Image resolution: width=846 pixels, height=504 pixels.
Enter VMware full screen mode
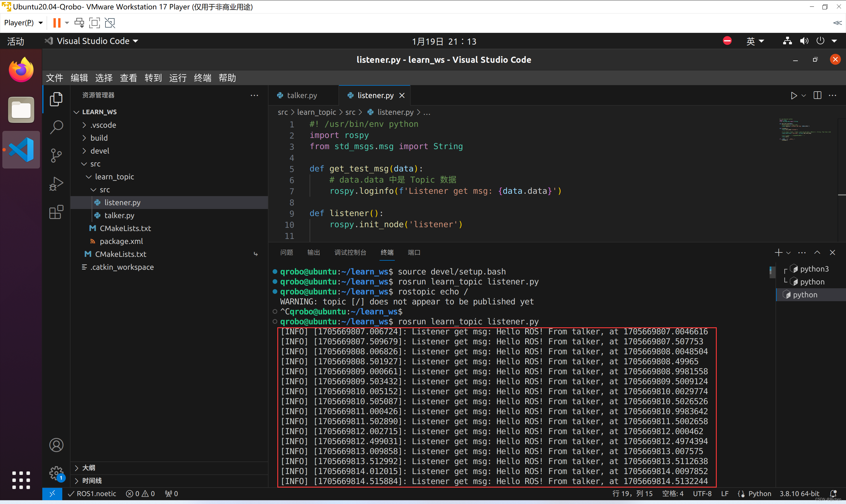point(95,23)
